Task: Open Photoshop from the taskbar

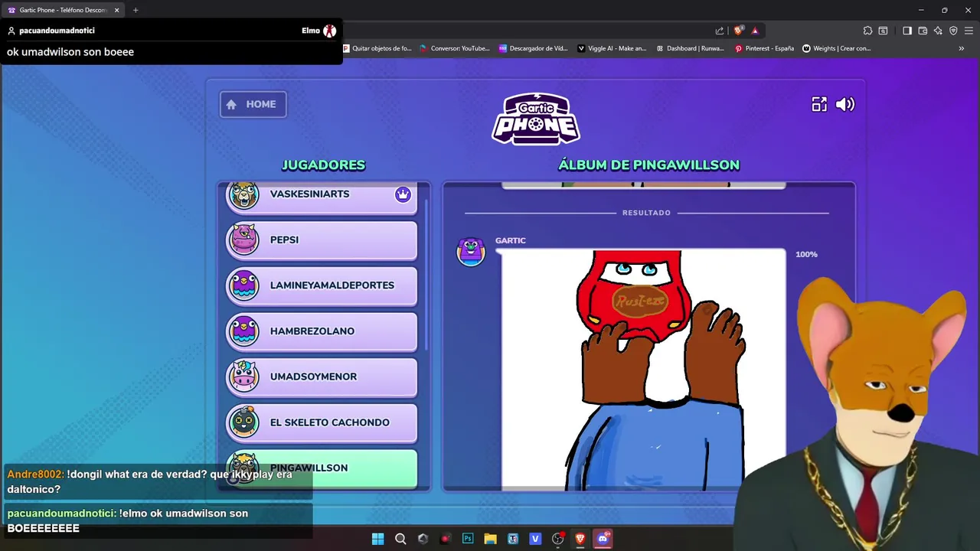Action: 468,539
